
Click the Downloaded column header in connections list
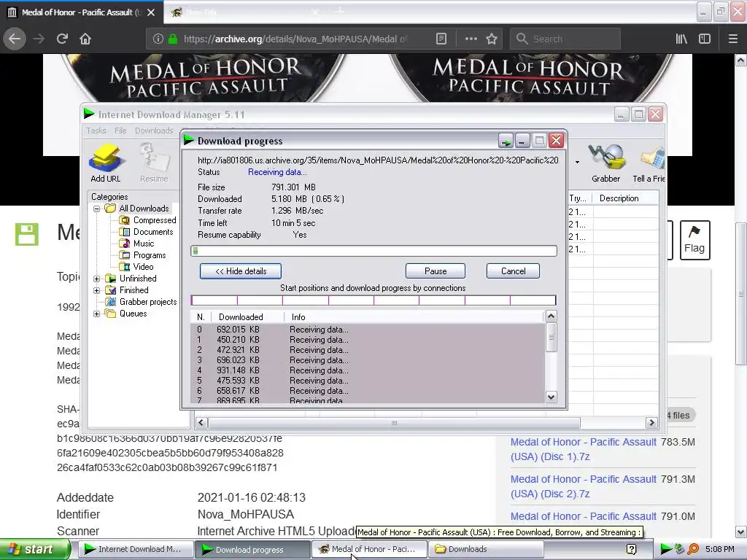247,317
